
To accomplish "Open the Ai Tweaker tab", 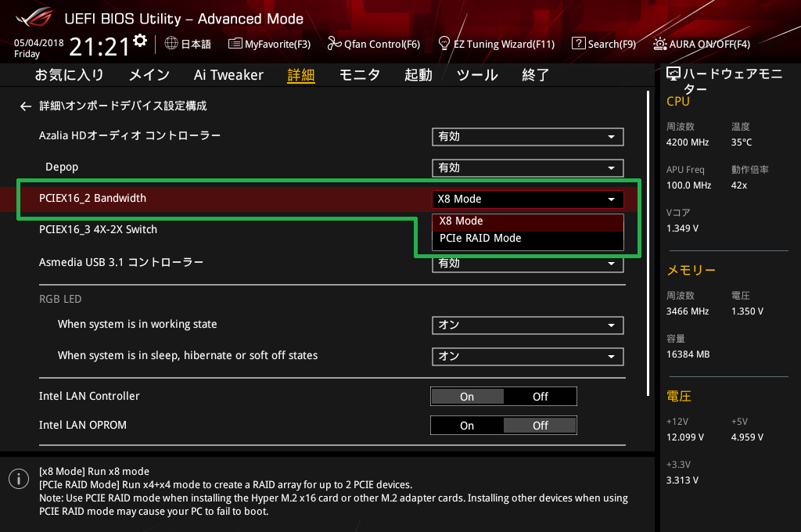I will coord(228,75).
